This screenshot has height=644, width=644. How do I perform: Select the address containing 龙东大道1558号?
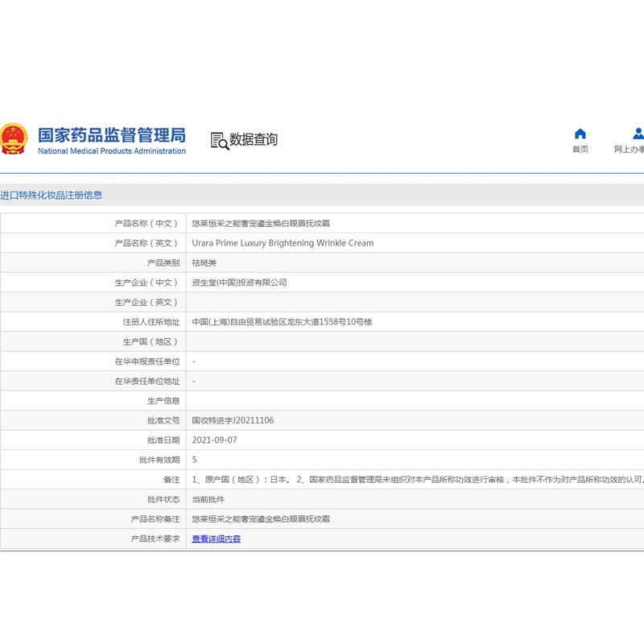tap(282, 322)
